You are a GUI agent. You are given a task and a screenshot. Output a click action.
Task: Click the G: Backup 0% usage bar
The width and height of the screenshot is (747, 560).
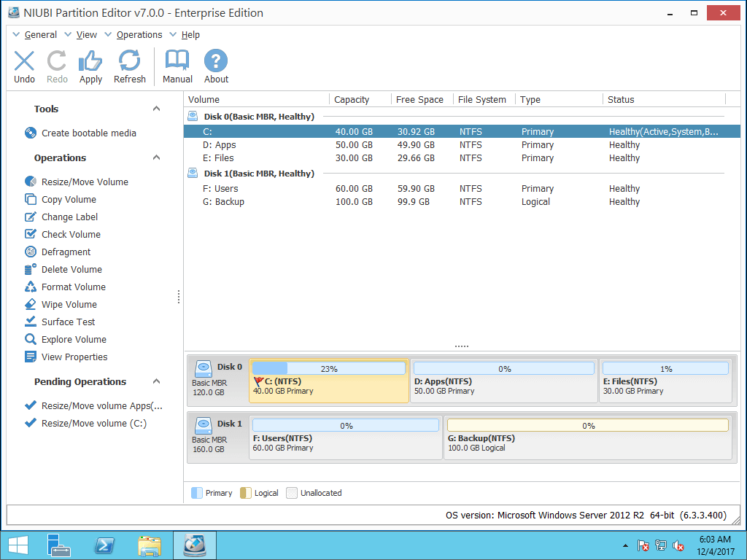click(588, 425)
